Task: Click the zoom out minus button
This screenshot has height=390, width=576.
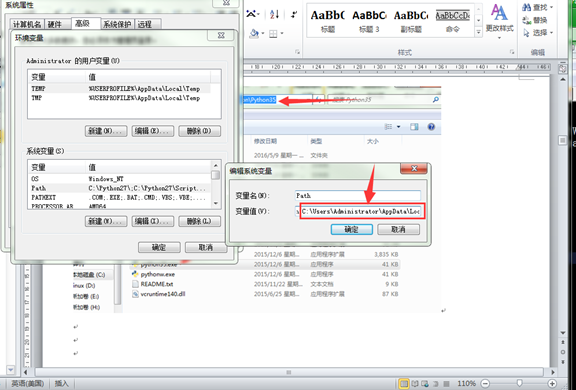Action: (485, 384)
